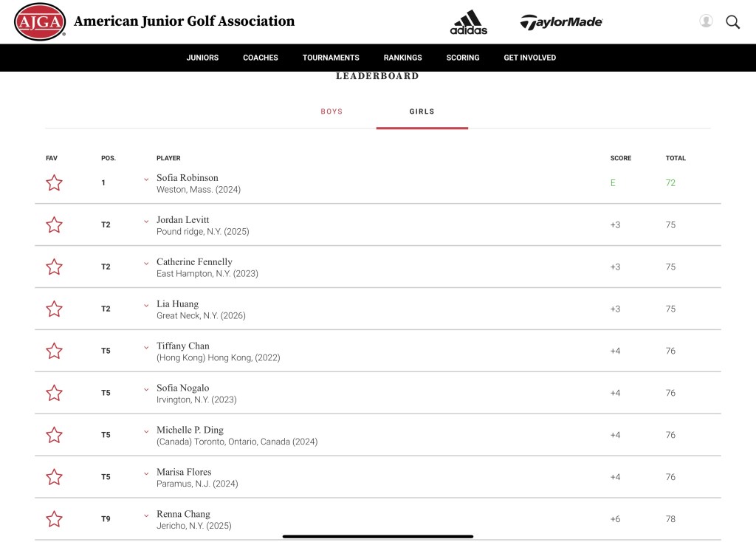The height and width of the screenshot is (542, 756).
Task: Mark Lia Huang as favorite
Action: pos(54,309)
